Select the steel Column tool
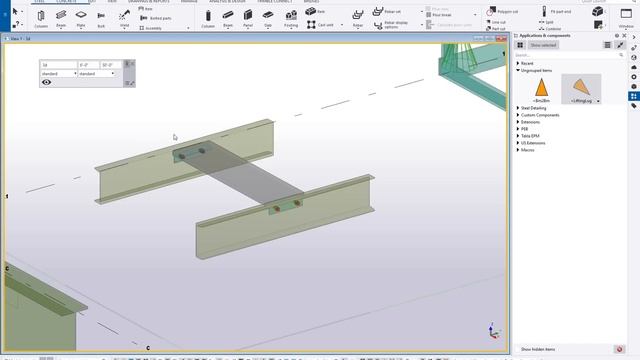640x360 pixels. (41, 19)
